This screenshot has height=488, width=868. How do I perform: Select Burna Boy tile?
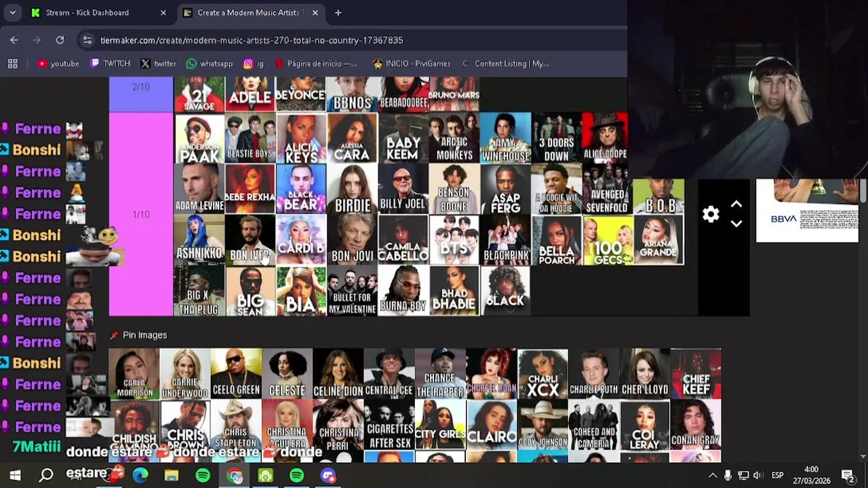point(403,291)
